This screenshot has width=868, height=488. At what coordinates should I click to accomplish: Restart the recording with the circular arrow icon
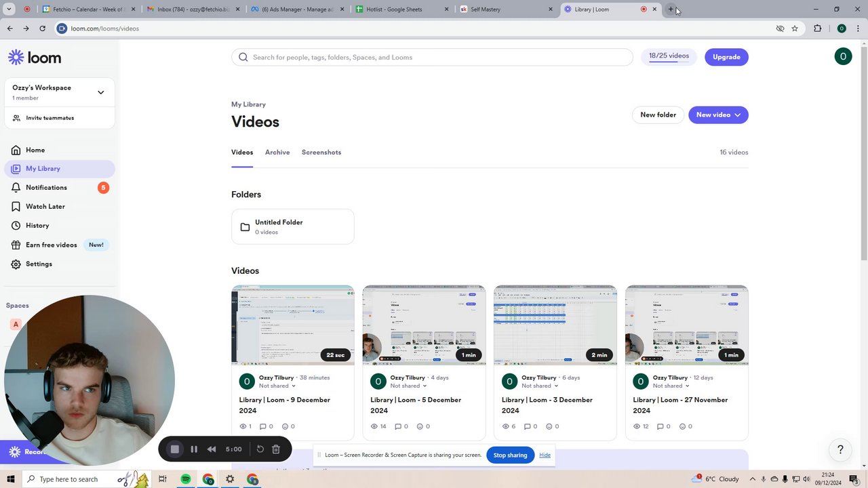coord(260,449)
